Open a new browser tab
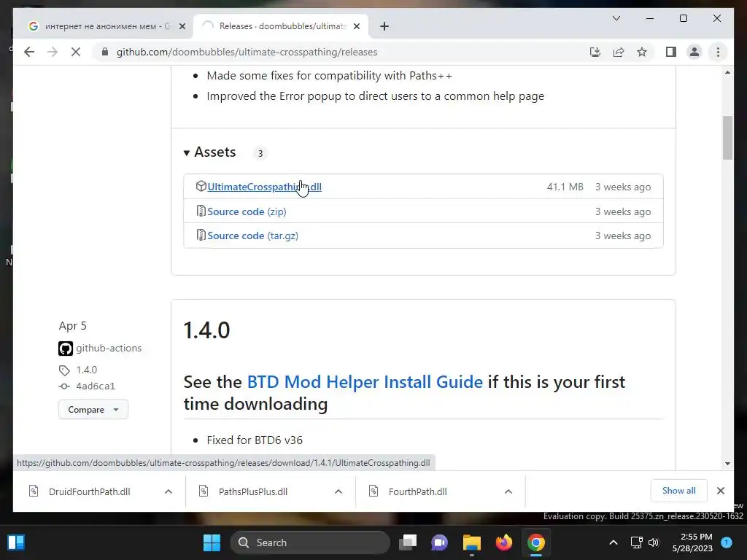 (x=384, y=26)
